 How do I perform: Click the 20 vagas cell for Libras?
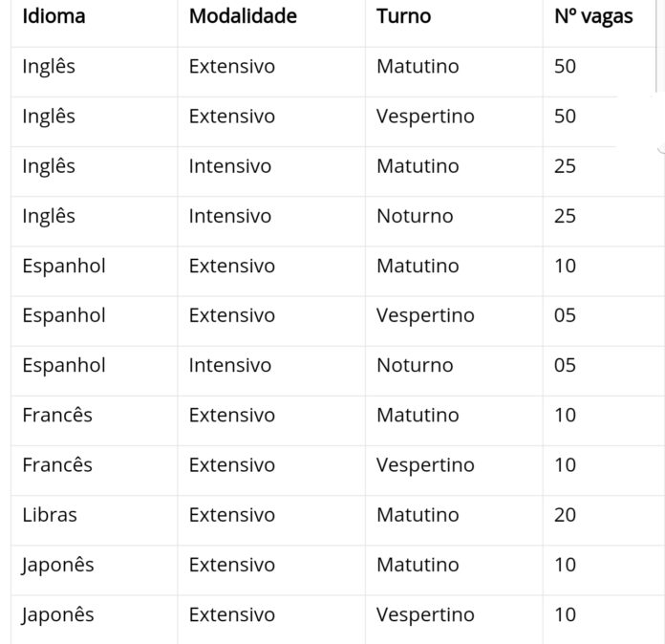point(565,515)
